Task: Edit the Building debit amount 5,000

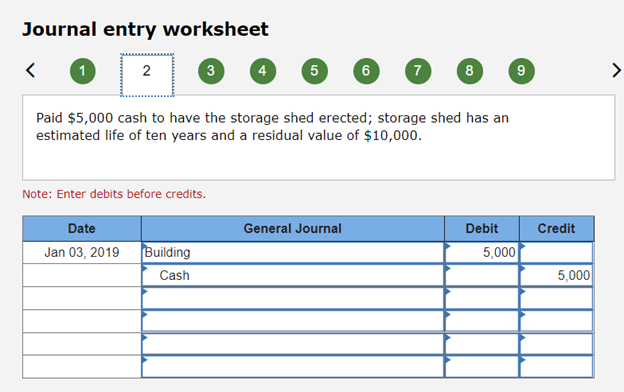Action: point(482,252)
